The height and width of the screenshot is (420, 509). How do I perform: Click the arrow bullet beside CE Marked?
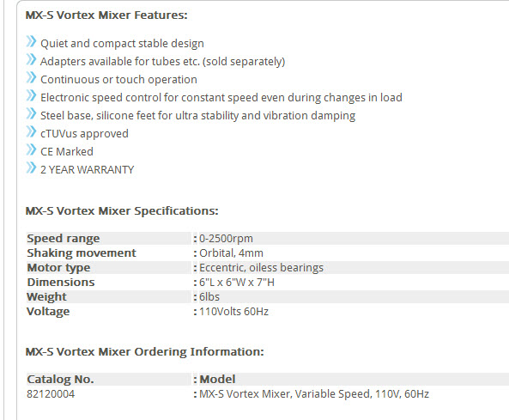(31, 149)
